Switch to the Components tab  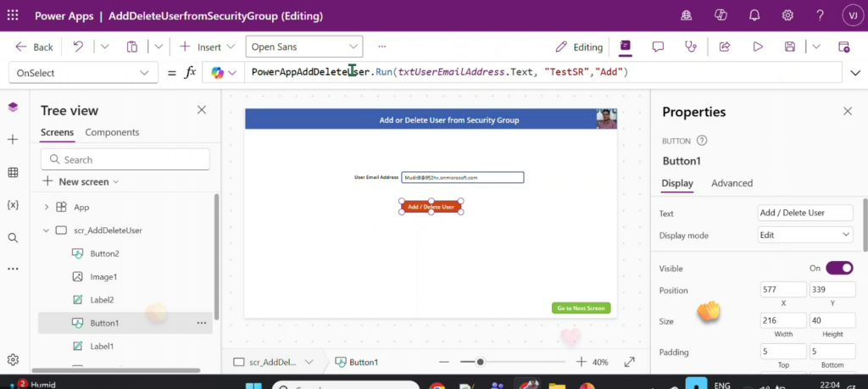(112, 133)
